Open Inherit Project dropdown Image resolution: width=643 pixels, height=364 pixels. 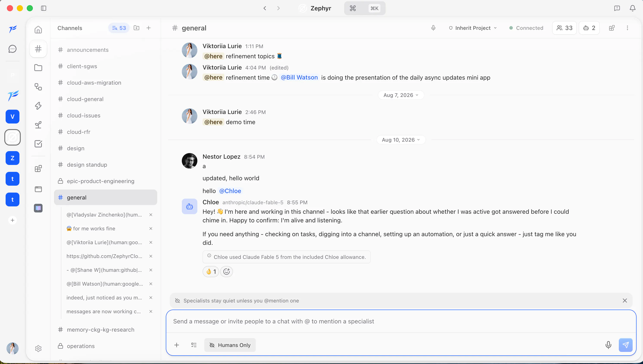click(x=473, y=28)
